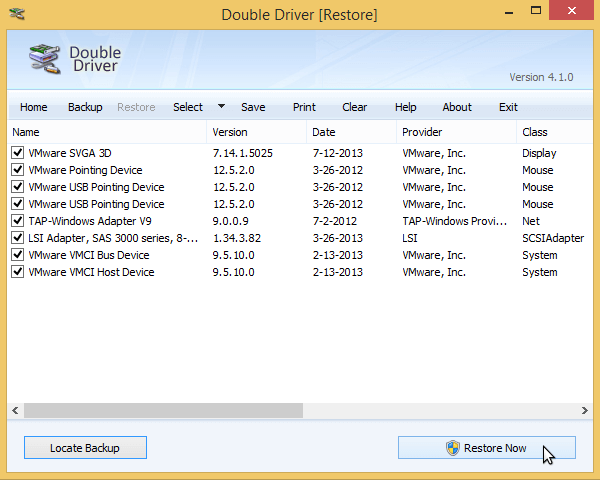
Task: Toggle the TAP-Windows Adapter V9 checkbox
Action: pos(17,221)
